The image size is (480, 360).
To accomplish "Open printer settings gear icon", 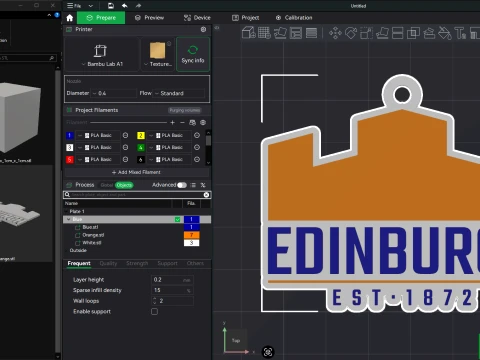I will point(203,29).
